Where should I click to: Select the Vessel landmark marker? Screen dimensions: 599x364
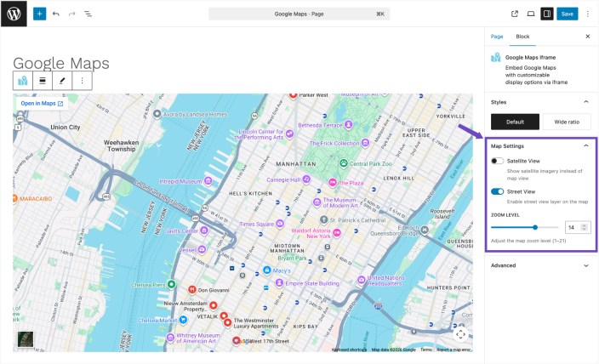(x=202, y=250)
